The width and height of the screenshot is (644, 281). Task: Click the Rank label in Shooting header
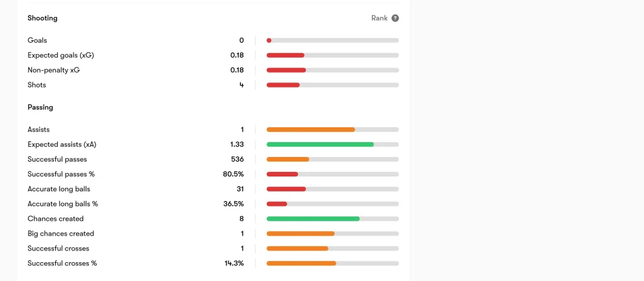click(x=380, y=18)
